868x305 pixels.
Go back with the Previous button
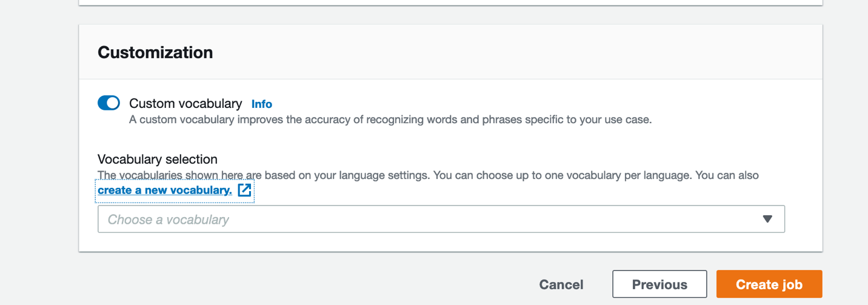(659, 284)
